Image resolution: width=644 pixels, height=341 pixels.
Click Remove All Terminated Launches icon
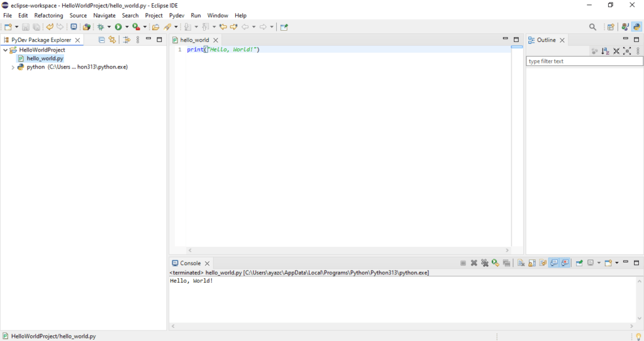(485, 263)
